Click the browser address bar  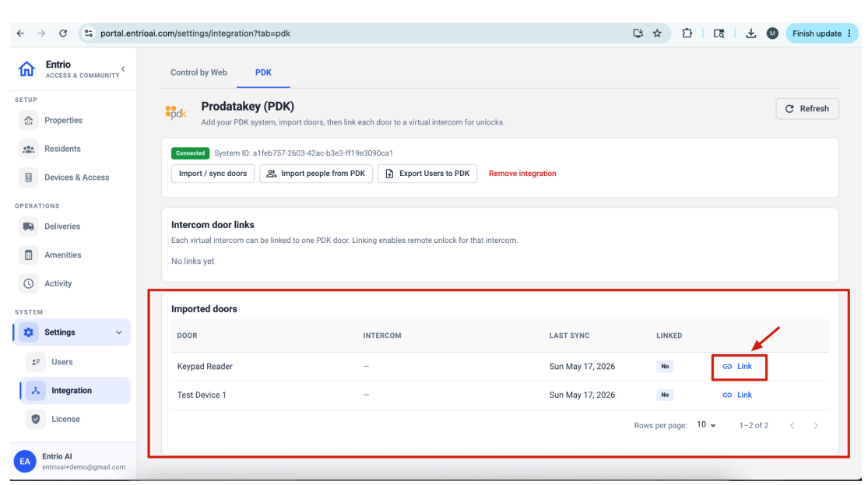360,33
